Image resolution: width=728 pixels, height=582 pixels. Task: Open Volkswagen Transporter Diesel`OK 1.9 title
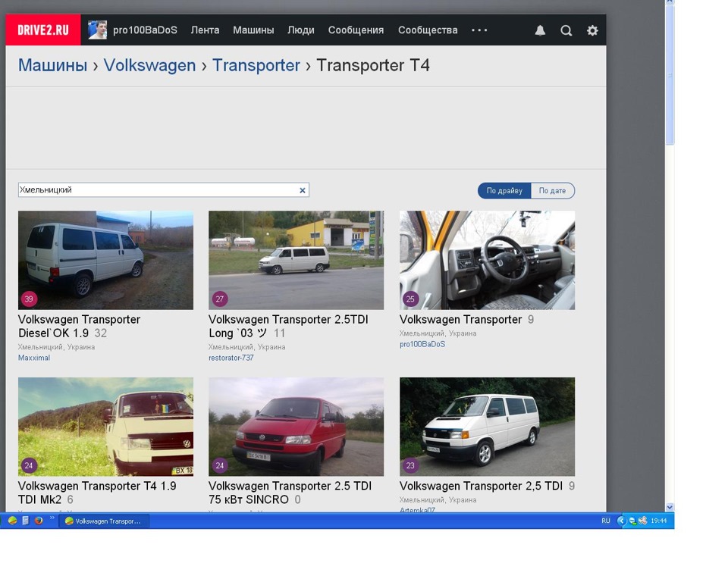click(x=79, y=327)
